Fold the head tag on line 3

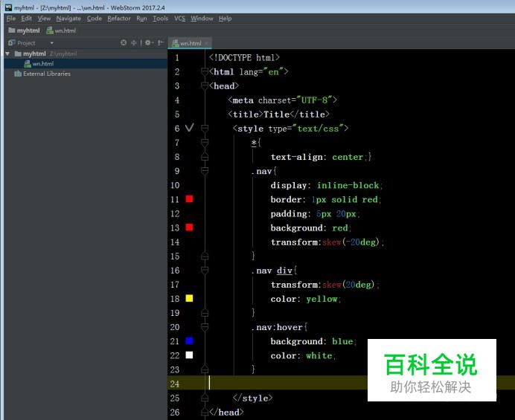pos(205,86)
